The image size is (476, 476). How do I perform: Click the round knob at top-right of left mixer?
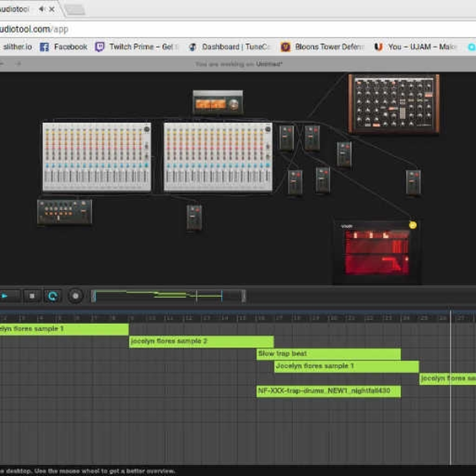pyautogui.click(x=147, y=129)
